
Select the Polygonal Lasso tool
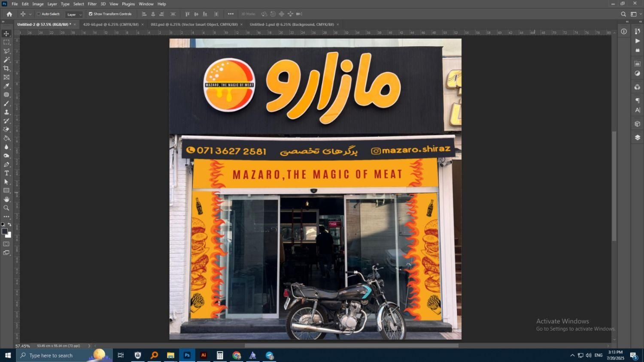6,51
